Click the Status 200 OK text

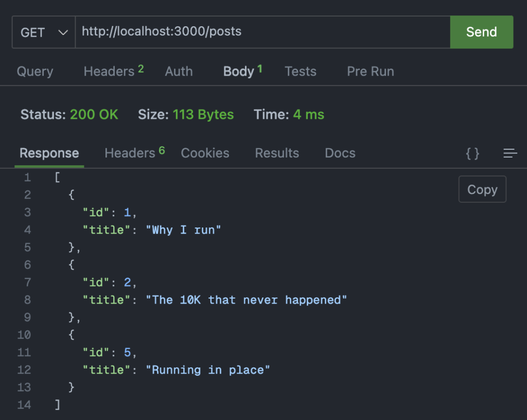click(69, 115)
